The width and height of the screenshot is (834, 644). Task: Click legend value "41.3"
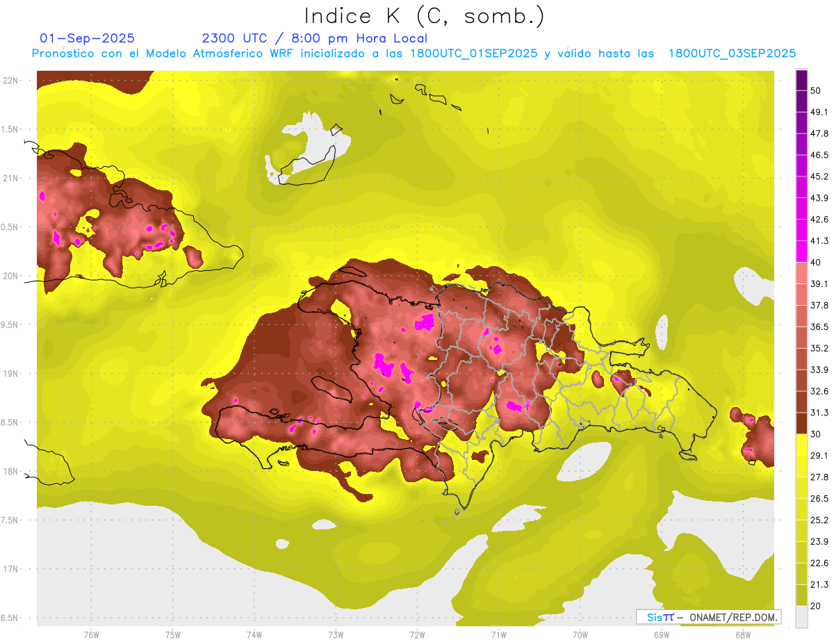coord(819,241)
